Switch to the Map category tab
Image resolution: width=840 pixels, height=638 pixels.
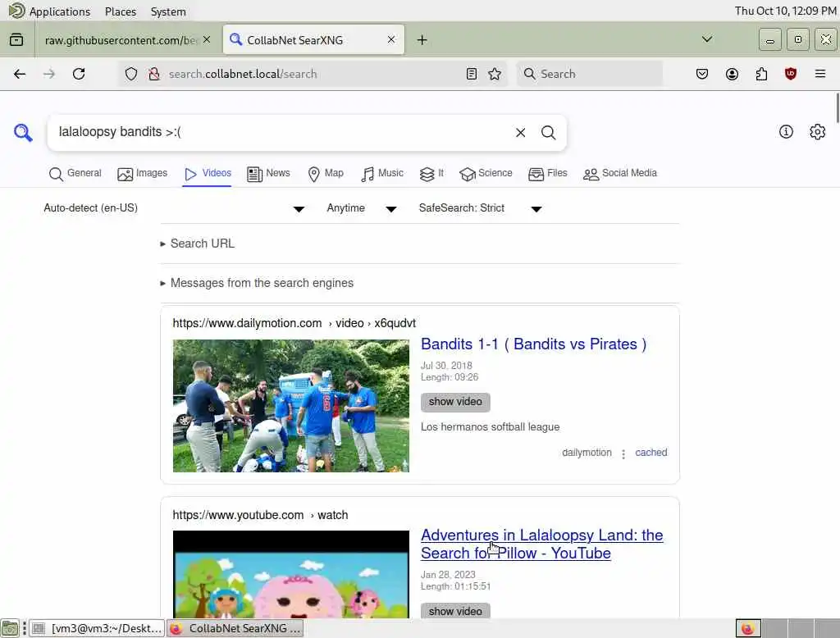tap(326, 174)
